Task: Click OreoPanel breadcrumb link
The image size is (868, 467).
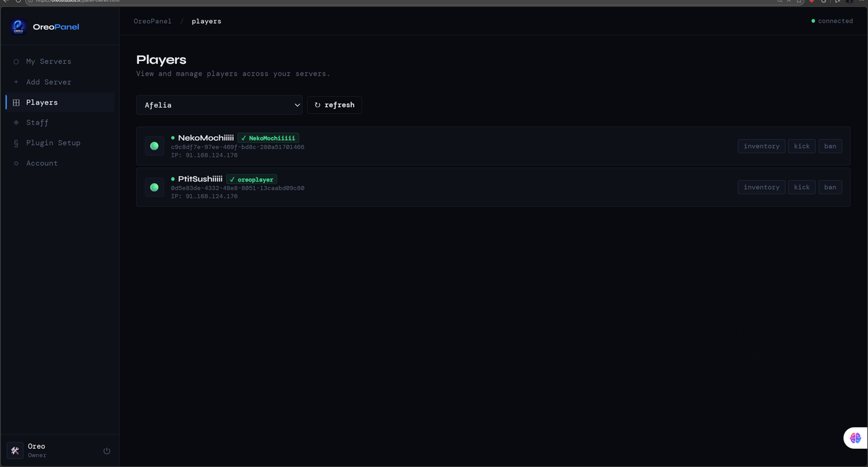Action: pos(153,21)
